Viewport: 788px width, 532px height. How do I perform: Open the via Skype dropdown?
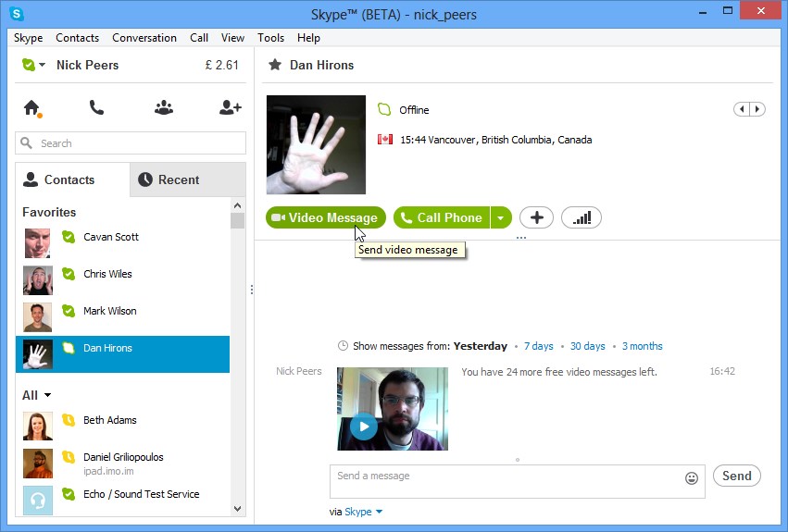[x=363, y=512]
